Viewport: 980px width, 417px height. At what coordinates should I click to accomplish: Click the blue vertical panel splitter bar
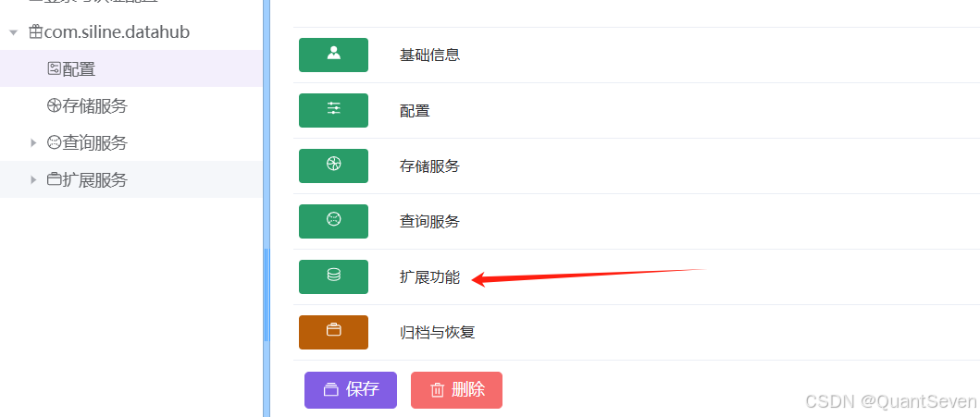pos(267,209)
